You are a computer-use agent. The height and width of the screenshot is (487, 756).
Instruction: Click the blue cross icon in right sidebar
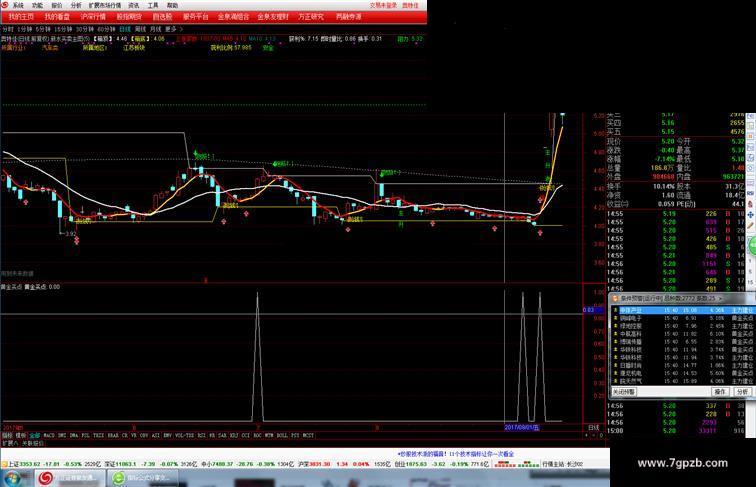pyautogui.click(x=751, y=215)
